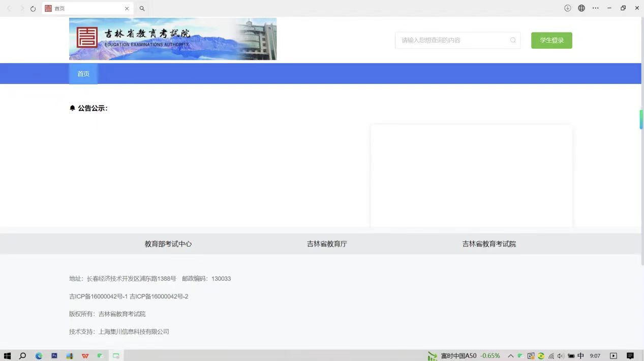Close the 首页 browser tab
The height and width of the screenshot is (361, 644).
coord(127,9)
